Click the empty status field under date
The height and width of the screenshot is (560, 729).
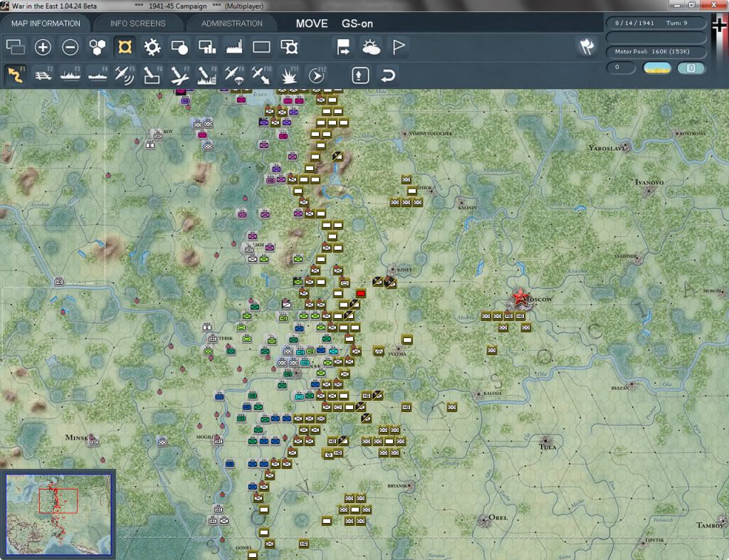(x=656, y=37)
